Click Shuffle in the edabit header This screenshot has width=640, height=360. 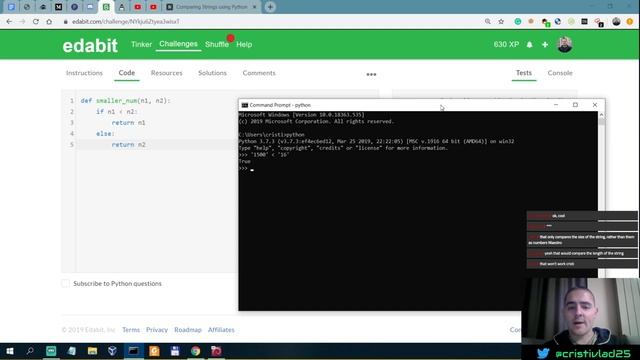(x=217, y=44)
